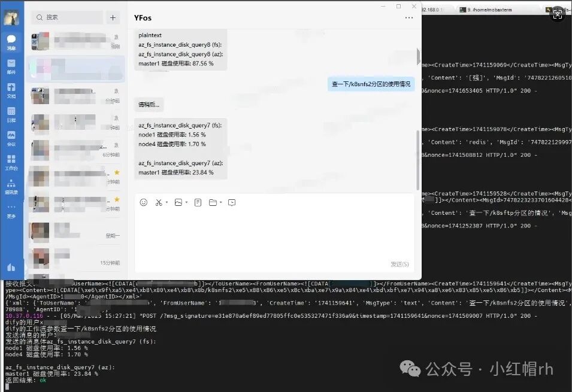This screenshot has height=392, width=572.
Task: Click az_fs_instance_disk_query7 (fs): in chat
Action: (x=180, y=125)
